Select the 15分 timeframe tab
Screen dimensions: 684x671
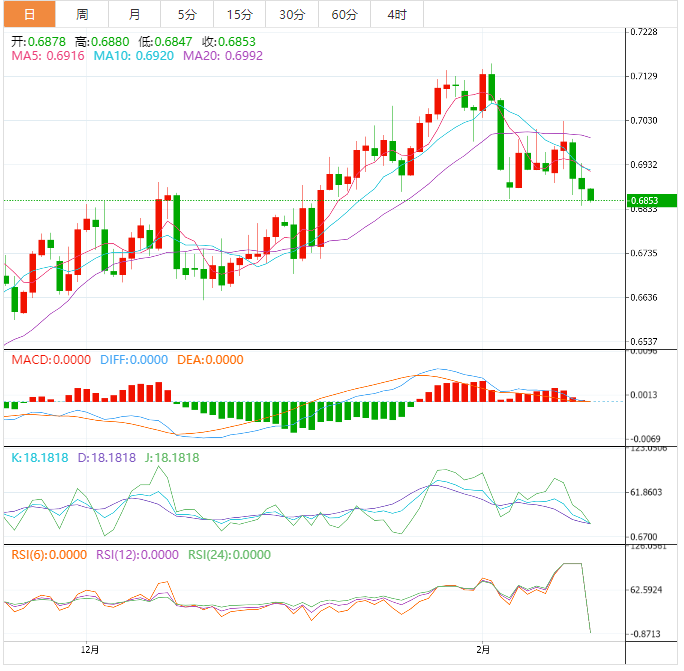tap(239, 14)
